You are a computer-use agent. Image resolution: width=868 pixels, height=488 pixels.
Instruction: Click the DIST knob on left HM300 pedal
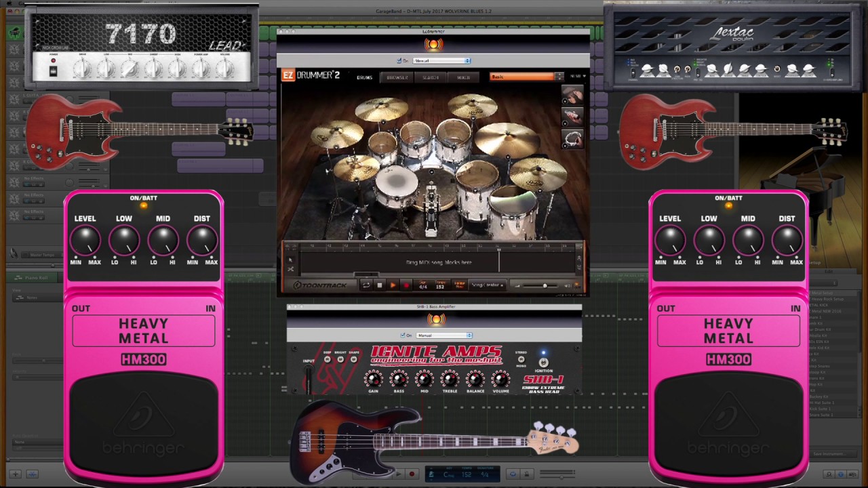(201, 240)
